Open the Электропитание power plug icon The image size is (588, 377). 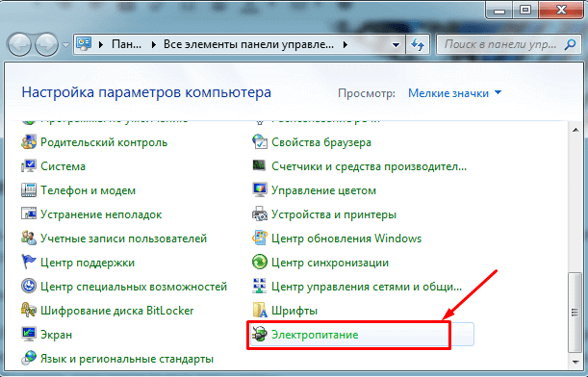pyautogui.click(x=260, y=335)
